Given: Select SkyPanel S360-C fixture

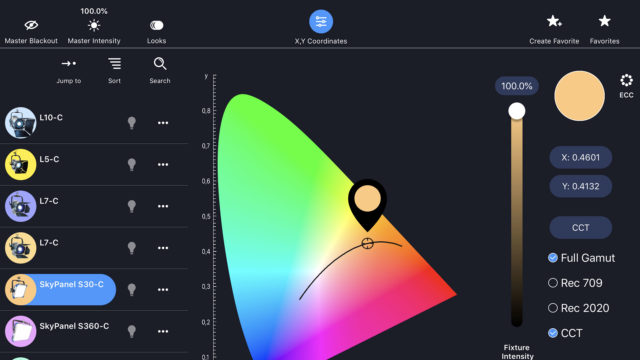Looking at the screenshot, I should point(74,326).
